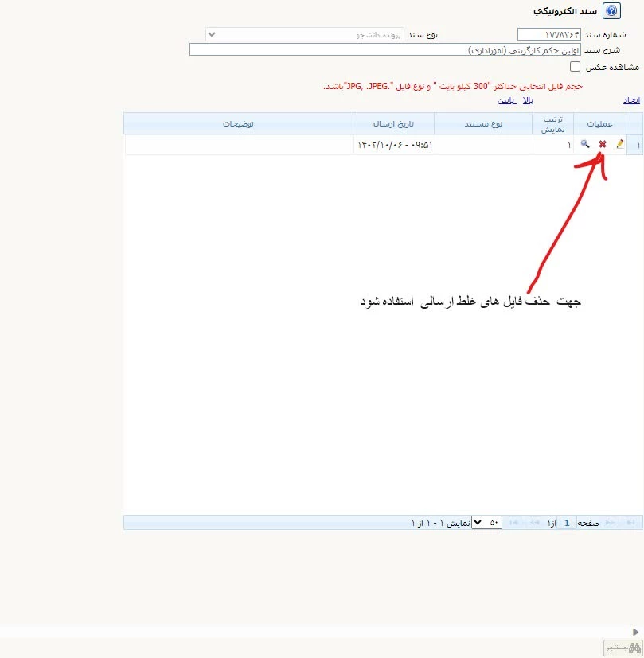Open the نوع سند dropdown

click(304, 35)
